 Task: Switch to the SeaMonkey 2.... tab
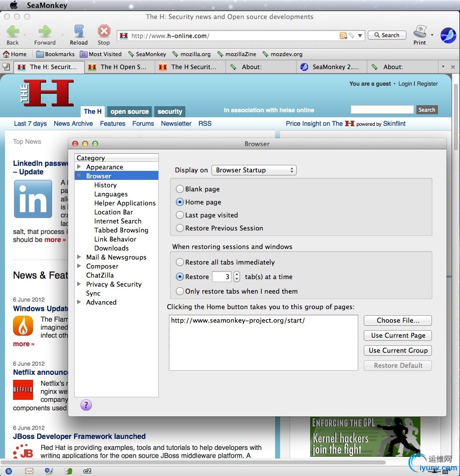tap(332, 67)
